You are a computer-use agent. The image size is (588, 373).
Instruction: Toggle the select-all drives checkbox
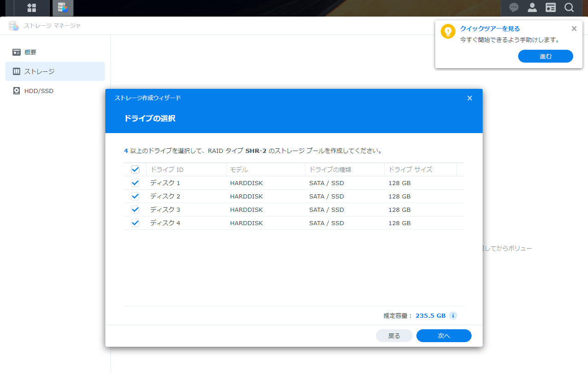coord(135,169)
